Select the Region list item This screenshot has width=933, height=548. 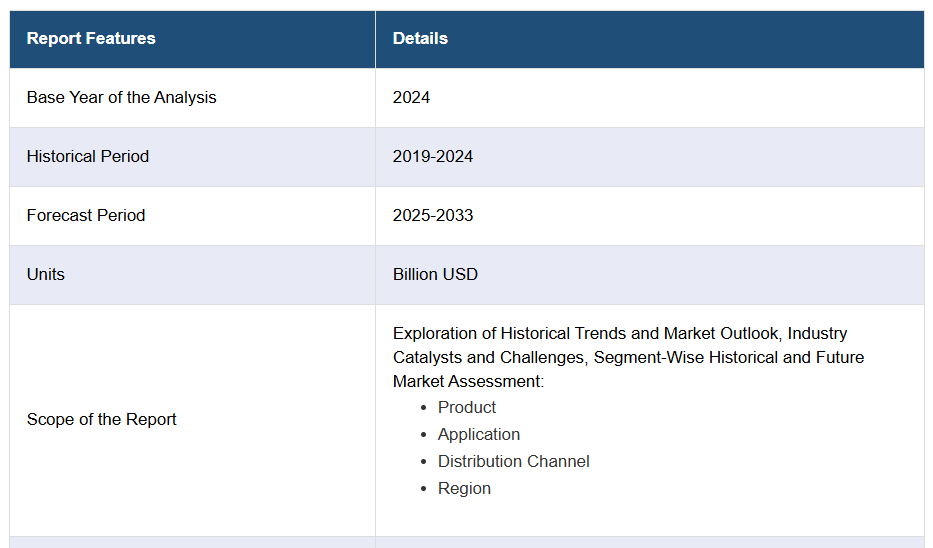[x=464, y=489]
